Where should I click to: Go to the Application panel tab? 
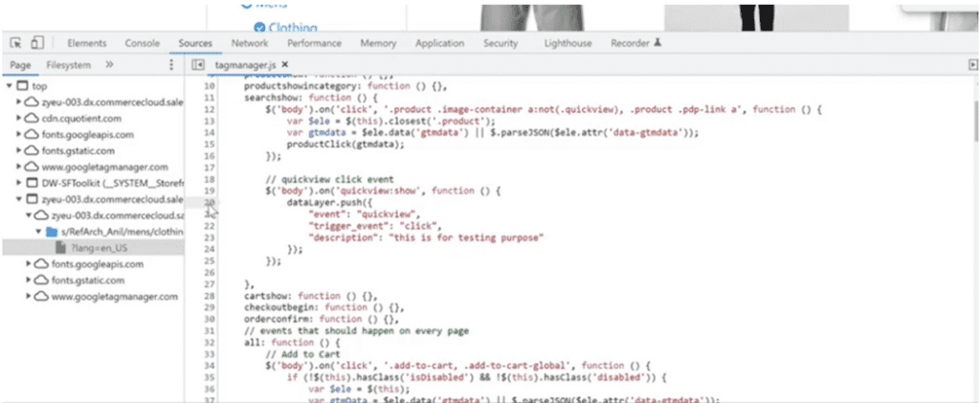point(439,43)
